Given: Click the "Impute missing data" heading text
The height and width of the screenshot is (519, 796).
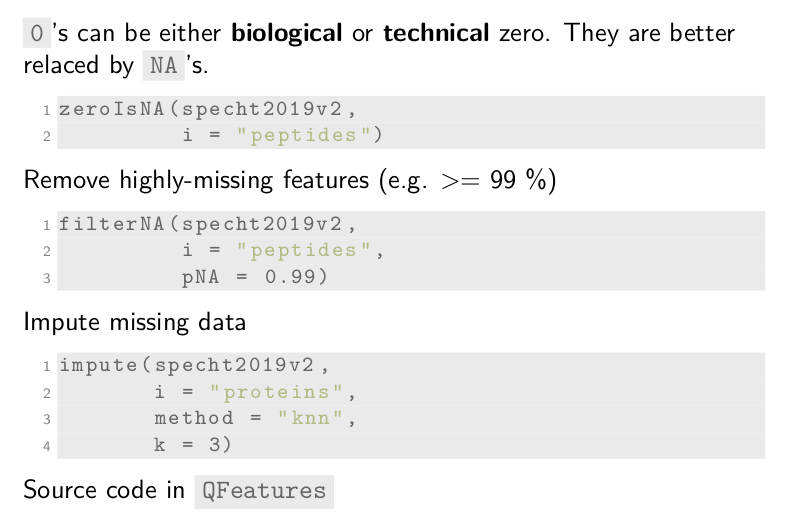Looking at the screenshot, I should (x=134, y=323).
